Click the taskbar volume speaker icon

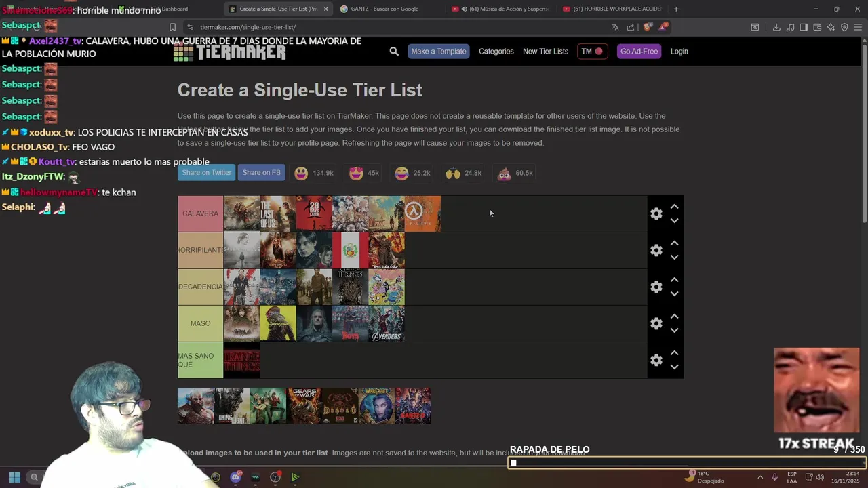(820, 477)
